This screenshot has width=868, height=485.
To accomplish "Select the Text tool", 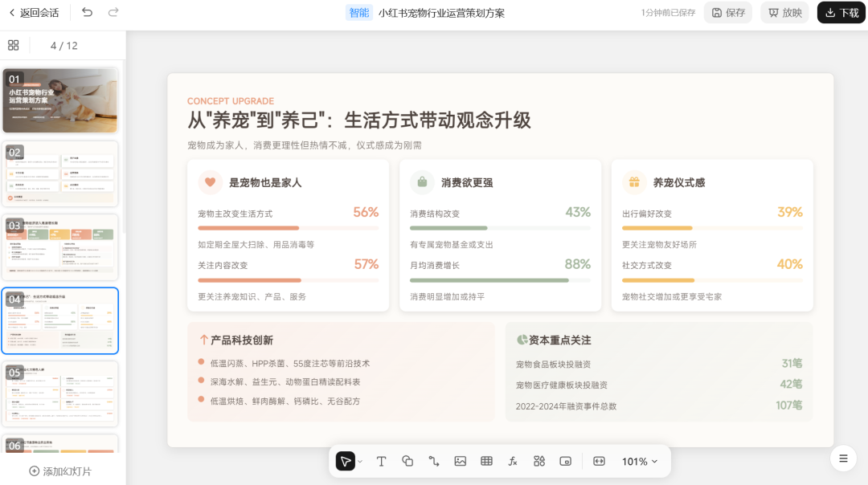I will [381, 461].
